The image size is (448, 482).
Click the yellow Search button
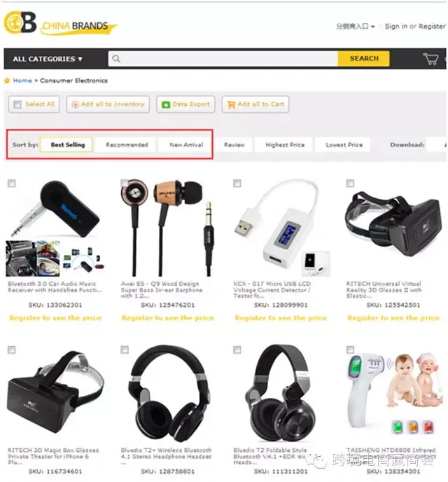[x=364, y=58]
